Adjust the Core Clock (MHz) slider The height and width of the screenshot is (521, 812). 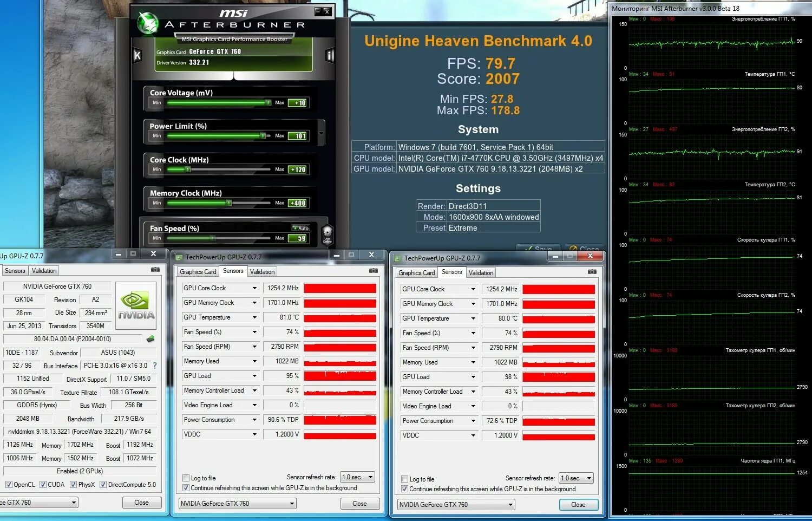point(219,170)
